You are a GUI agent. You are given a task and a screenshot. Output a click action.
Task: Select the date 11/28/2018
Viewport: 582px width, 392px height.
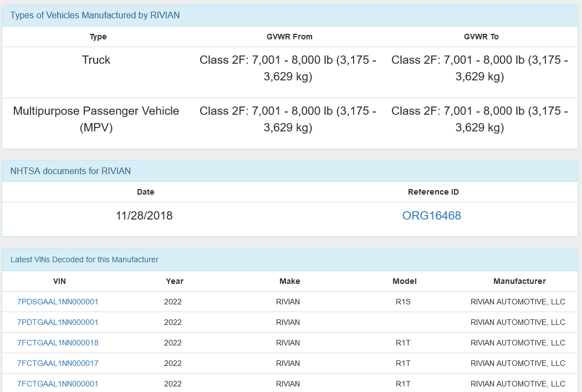coord(144,216)
